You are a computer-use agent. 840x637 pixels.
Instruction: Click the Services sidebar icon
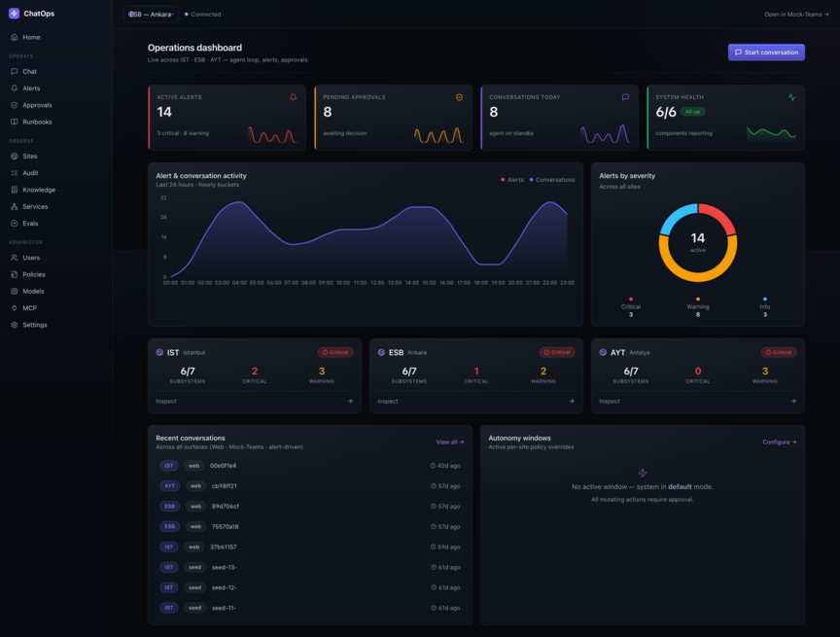coord(15,207)
